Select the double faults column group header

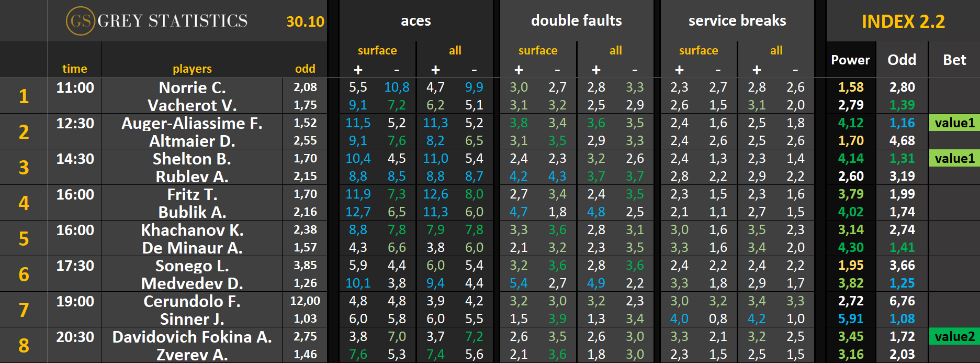coord(576,21)
